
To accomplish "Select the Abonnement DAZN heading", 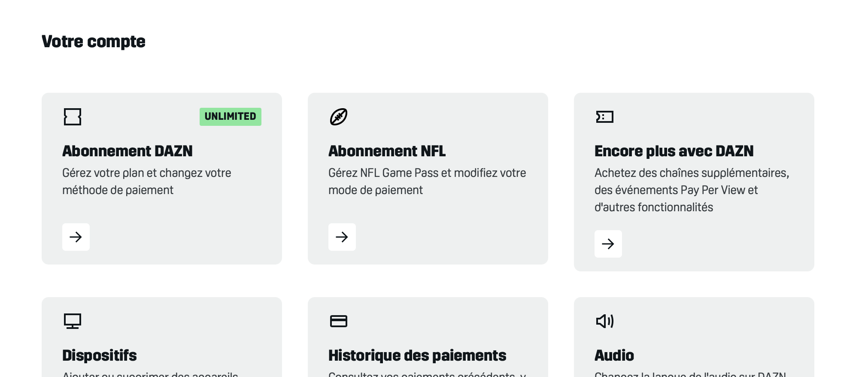I will click(x=127, y=151).
